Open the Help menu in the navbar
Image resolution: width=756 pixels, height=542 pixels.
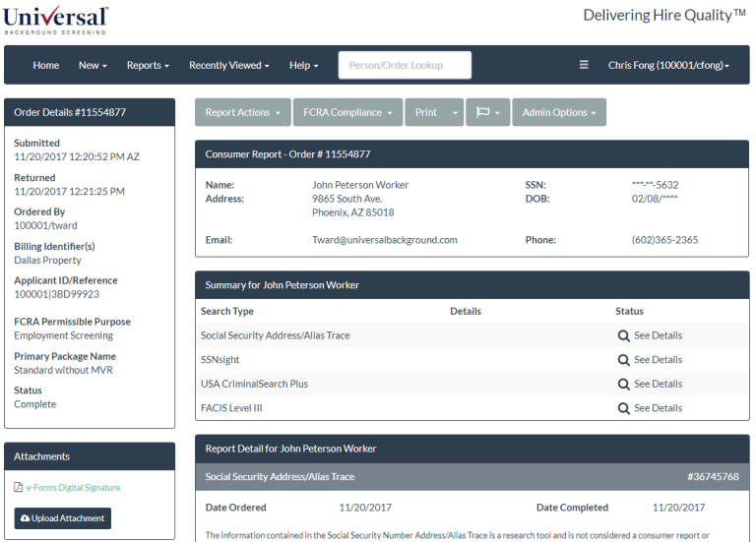pos(303,65)
